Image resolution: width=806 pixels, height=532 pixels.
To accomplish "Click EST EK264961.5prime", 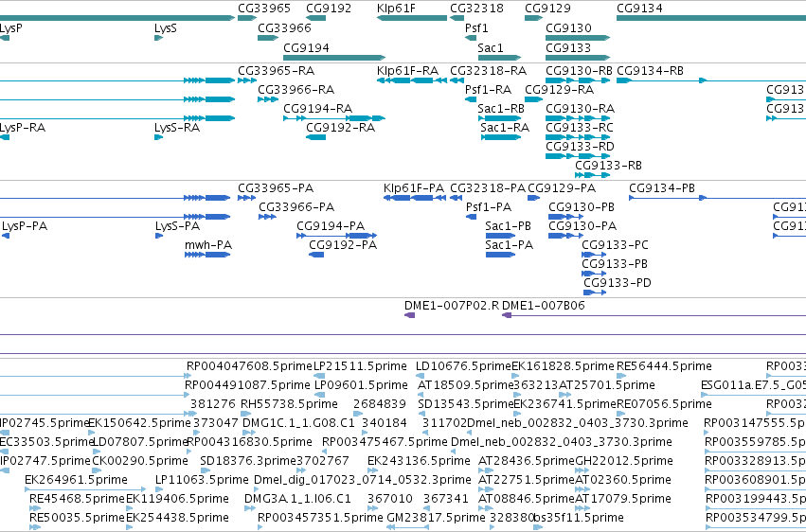I will [76, 480].
